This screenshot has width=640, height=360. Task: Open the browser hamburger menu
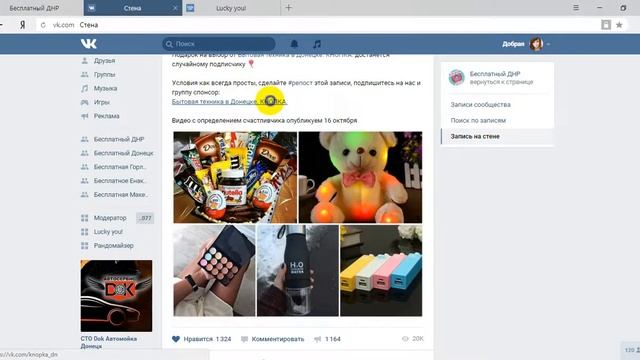[576, 8]
